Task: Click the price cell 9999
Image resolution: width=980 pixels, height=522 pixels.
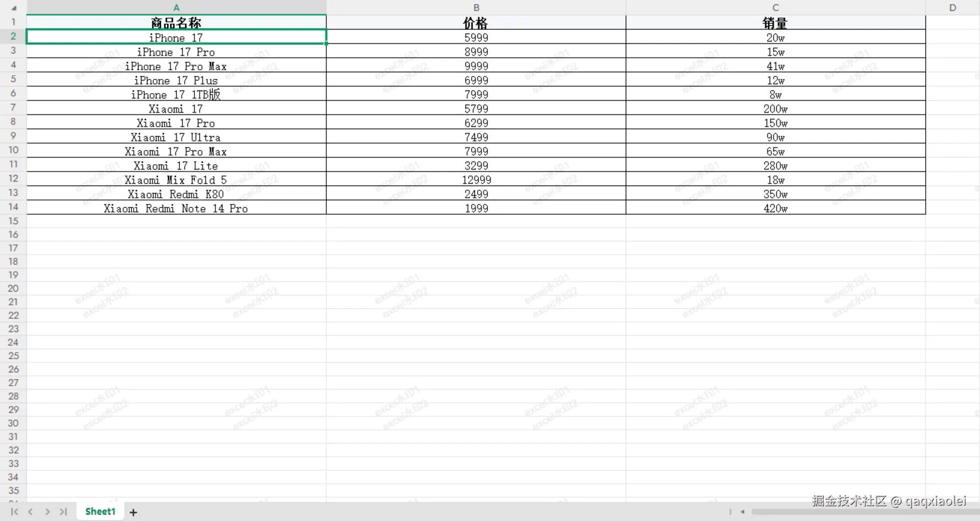Action: [476, 65]
